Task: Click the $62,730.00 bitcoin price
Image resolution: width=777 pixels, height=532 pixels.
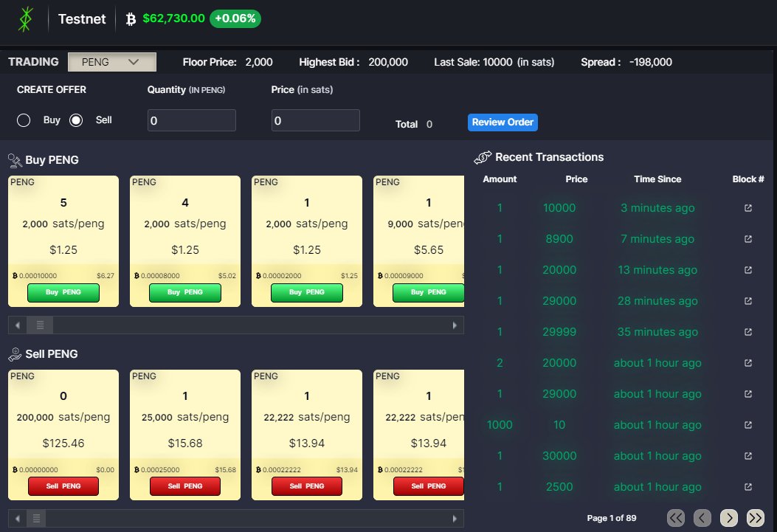Action: (173, 18)
